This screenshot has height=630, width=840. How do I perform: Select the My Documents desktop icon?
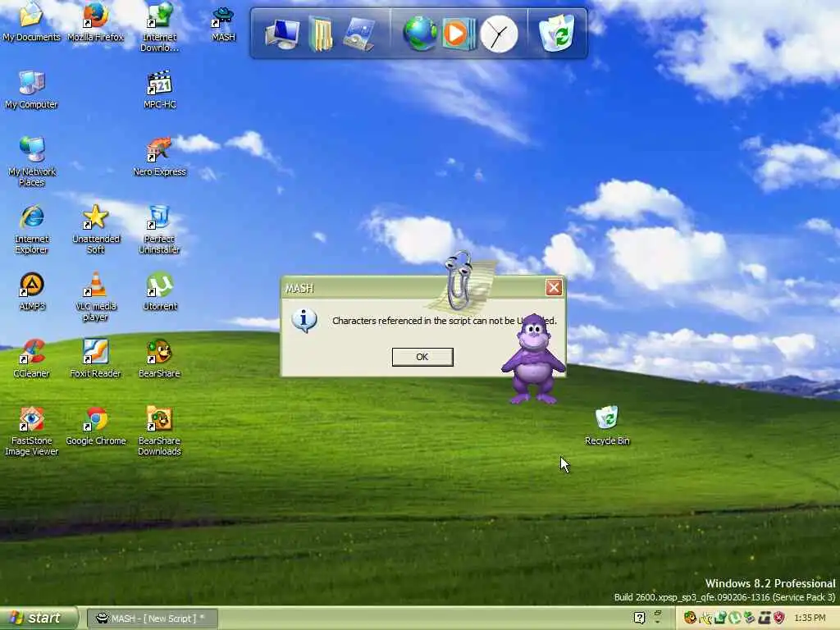[31, 22]
